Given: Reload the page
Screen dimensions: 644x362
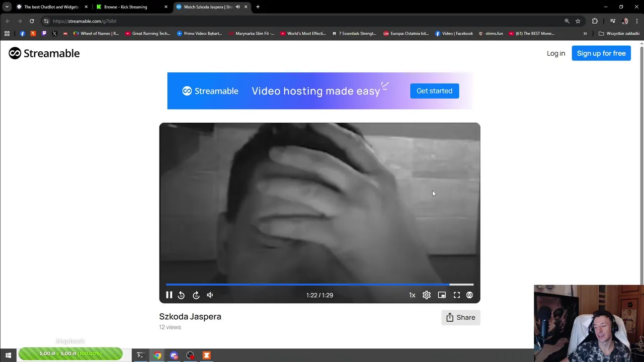Looking at the screenshot, I should pos(32,21).
